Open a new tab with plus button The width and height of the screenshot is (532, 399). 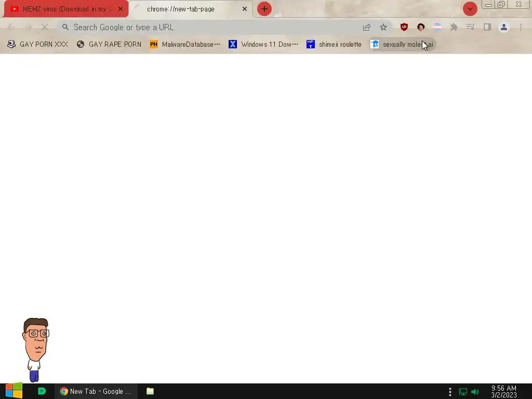point(264,9)
